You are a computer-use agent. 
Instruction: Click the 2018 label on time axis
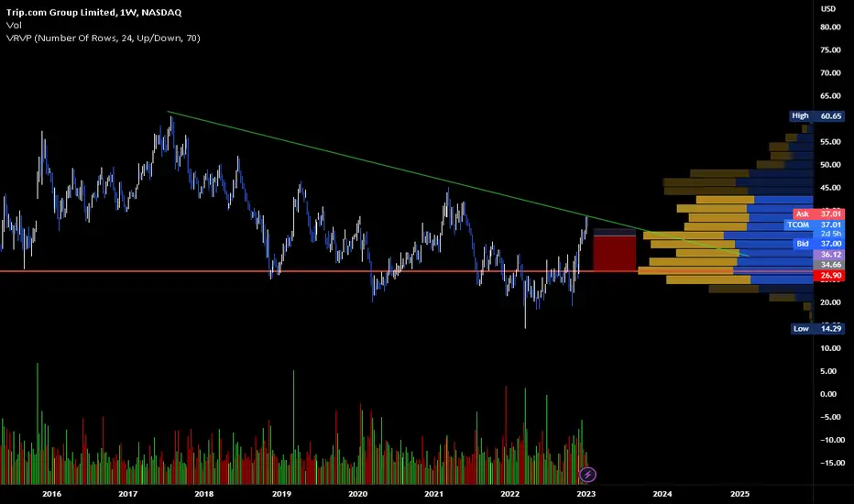pos(204,494)
